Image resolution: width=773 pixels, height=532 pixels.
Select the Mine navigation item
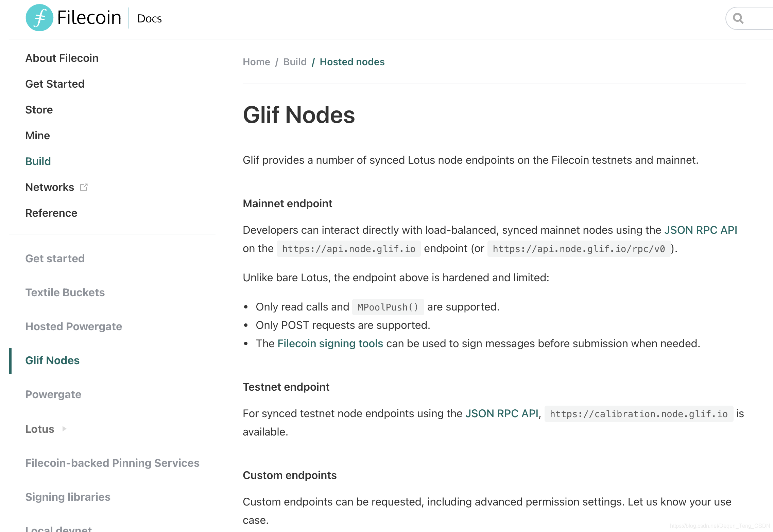[x=38, y=136]
